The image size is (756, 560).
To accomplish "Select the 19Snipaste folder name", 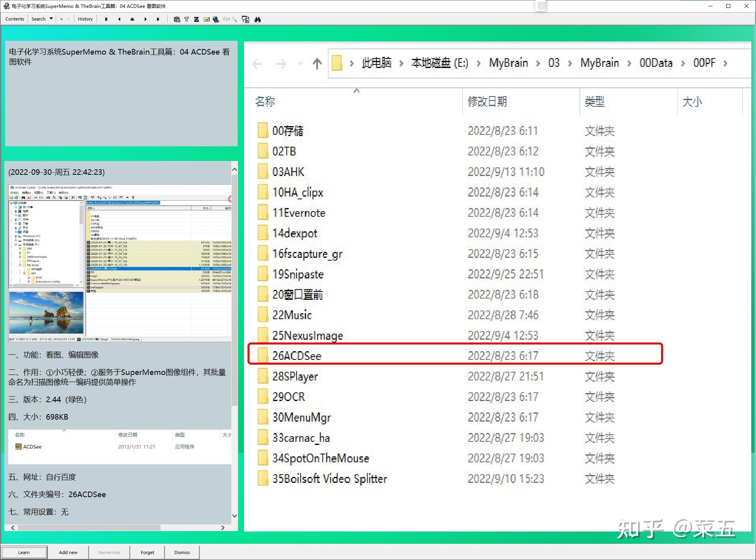I will pos(298,274).
